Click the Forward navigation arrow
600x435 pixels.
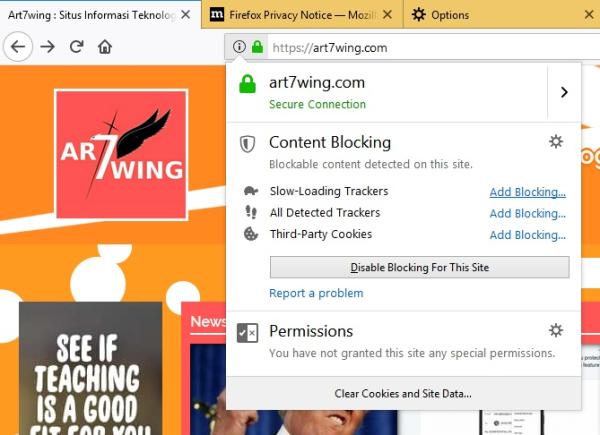point(47,47)
